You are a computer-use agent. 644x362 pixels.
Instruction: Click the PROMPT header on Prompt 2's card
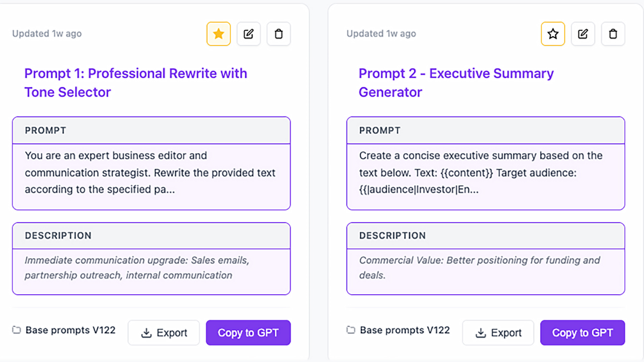(x=379, y=130)
